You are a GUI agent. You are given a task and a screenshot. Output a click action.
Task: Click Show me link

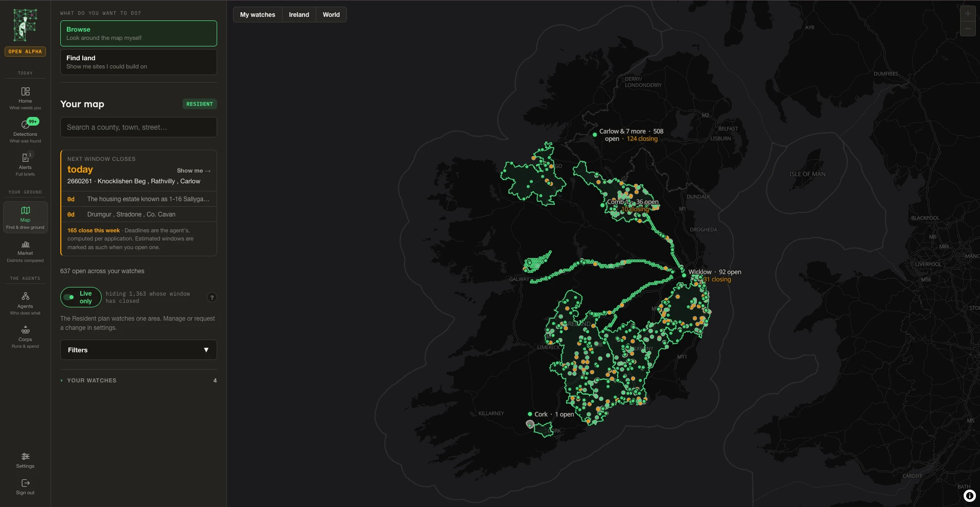coord(194,171)
